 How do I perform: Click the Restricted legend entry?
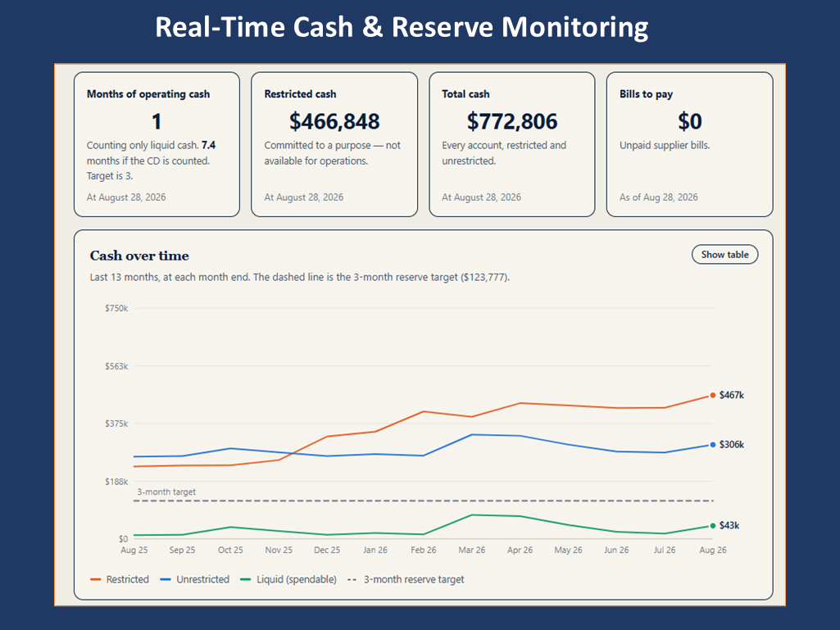click(120, 579)
